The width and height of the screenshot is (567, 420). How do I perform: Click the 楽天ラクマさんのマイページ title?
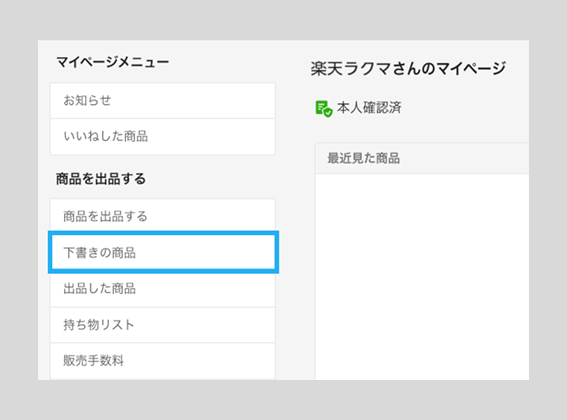click(408, 68)
